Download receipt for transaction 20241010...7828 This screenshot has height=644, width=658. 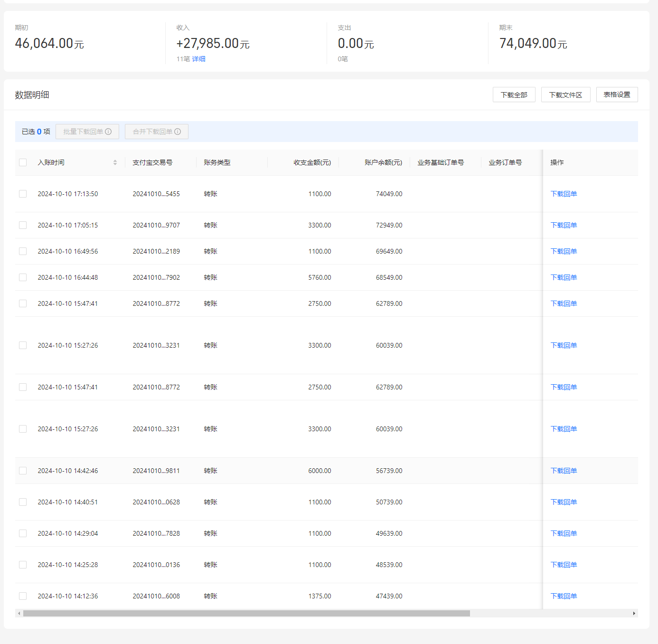[x=564, y=533]
